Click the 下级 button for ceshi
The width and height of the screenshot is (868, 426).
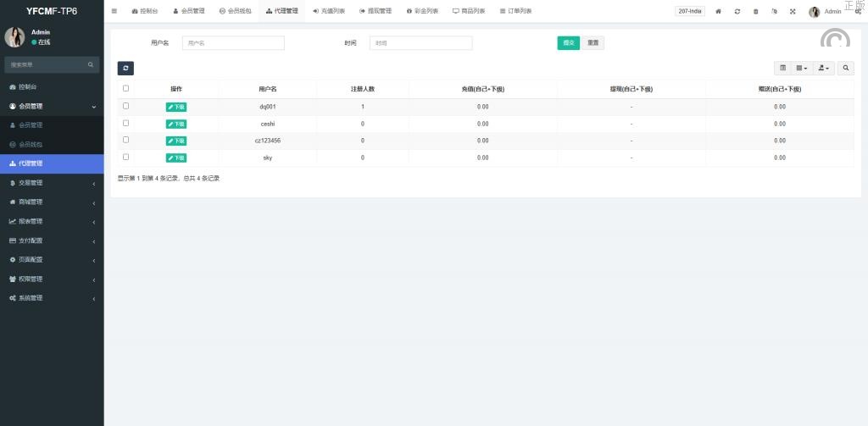176,124
